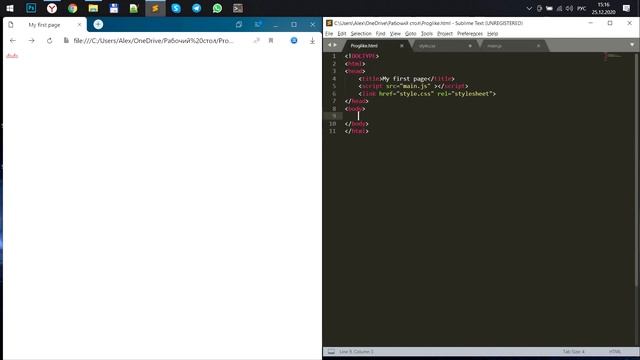
Task: Open a new browser tab
Action: click(98, 24)
